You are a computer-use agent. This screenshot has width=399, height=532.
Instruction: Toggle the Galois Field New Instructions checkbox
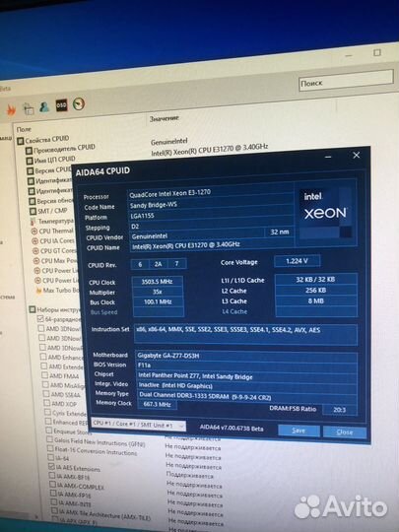[x=49, y=439]
